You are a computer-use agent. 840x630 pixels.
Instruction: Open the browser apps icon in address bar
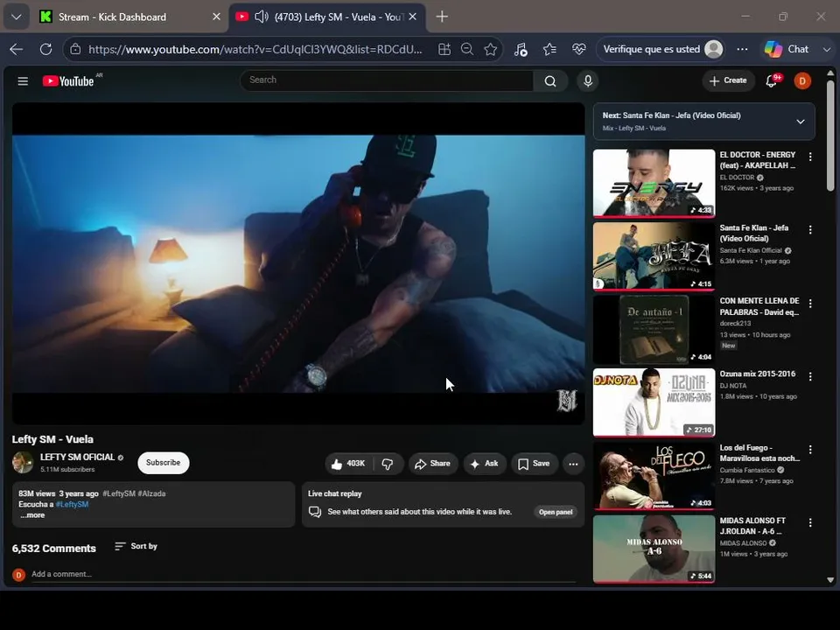click(444, 49)
